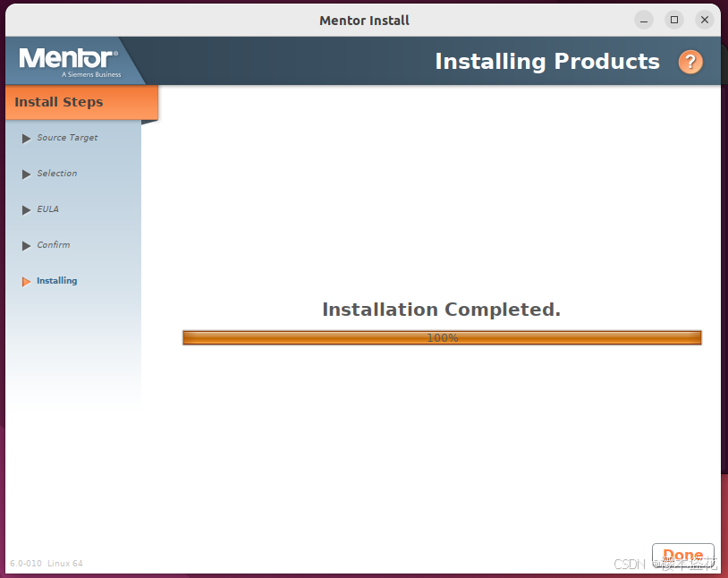Go to the Source Target step
This screenshot has width=728, height=578.
pyautogui.click(x=67, y=138)
